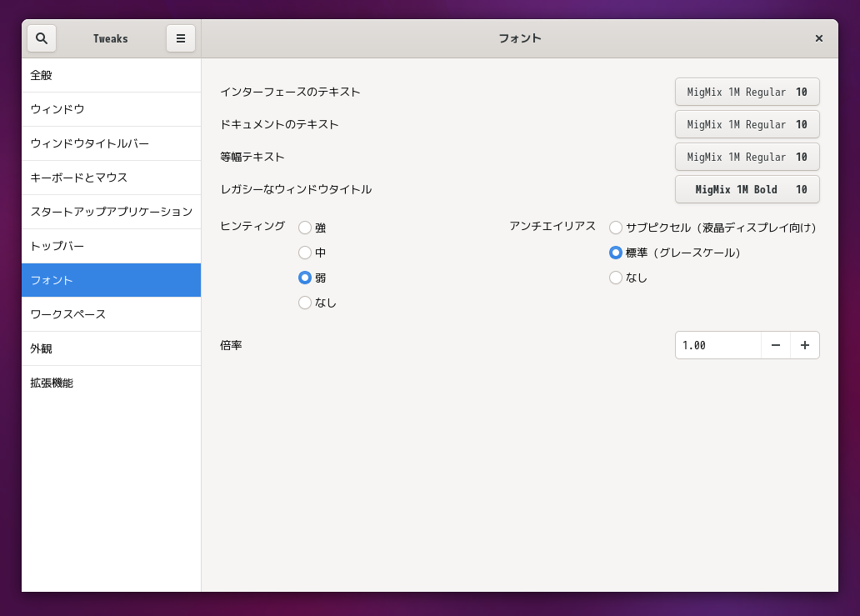The height and width of the screenshot is (616, 860).
Task: Open font chooser for ドキュメントのテキスト
Action: [747, 124]
